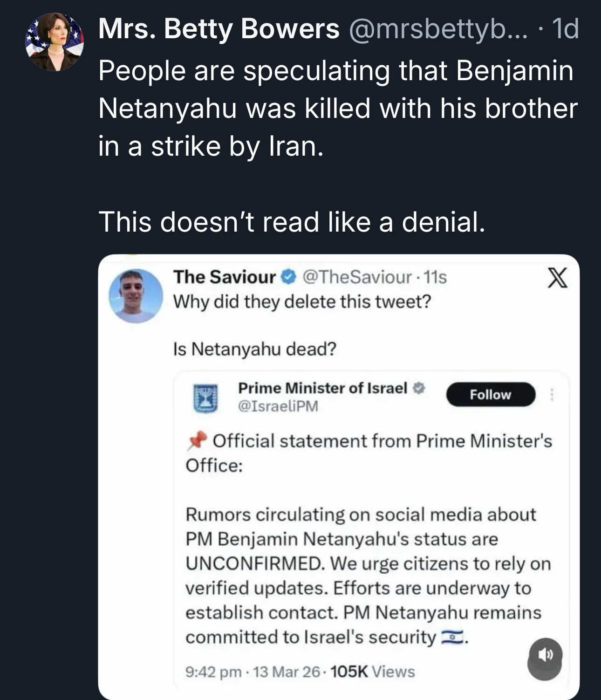
Task: Open Mrs. Betty Bowers profile avatar
Action: click(55, 42)
